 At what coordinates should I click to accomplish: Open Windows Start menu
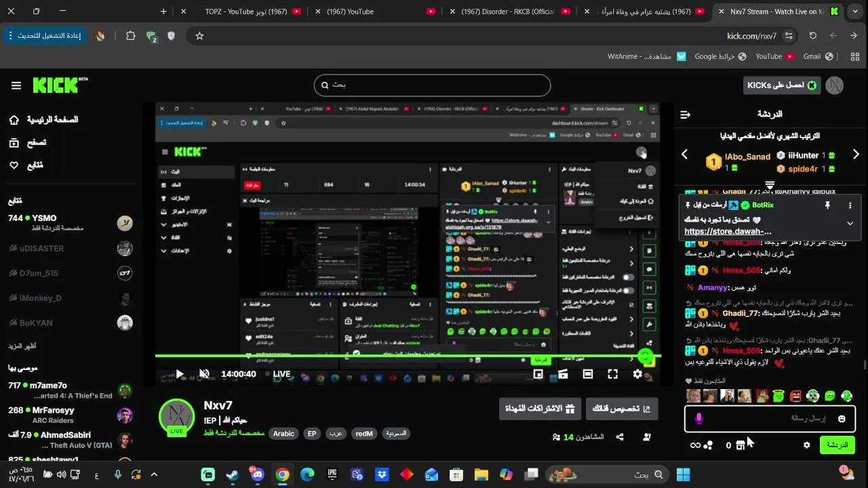pyautogui.click(x=683, y=474)
